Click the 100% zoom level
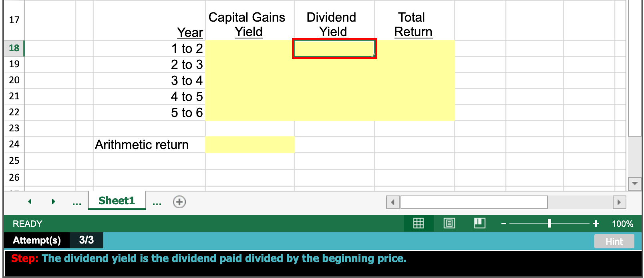Screen dimensions: 644x278 coord(622,224)
